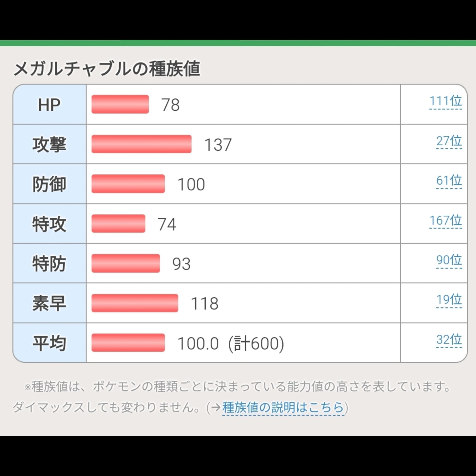Click the メガルチャブルの種族値 heading
476x476 pixels.
tap(106, 69)
